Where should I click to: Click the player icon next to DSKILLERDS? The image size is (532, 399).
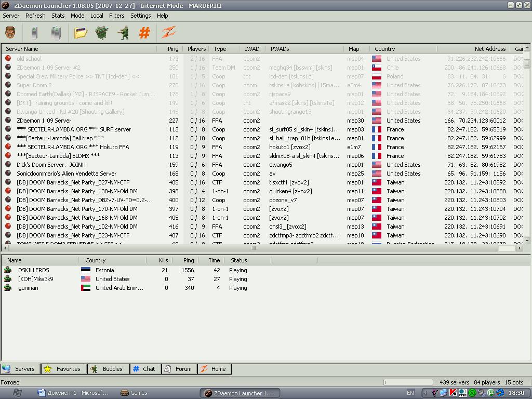(x=8, y=270)
